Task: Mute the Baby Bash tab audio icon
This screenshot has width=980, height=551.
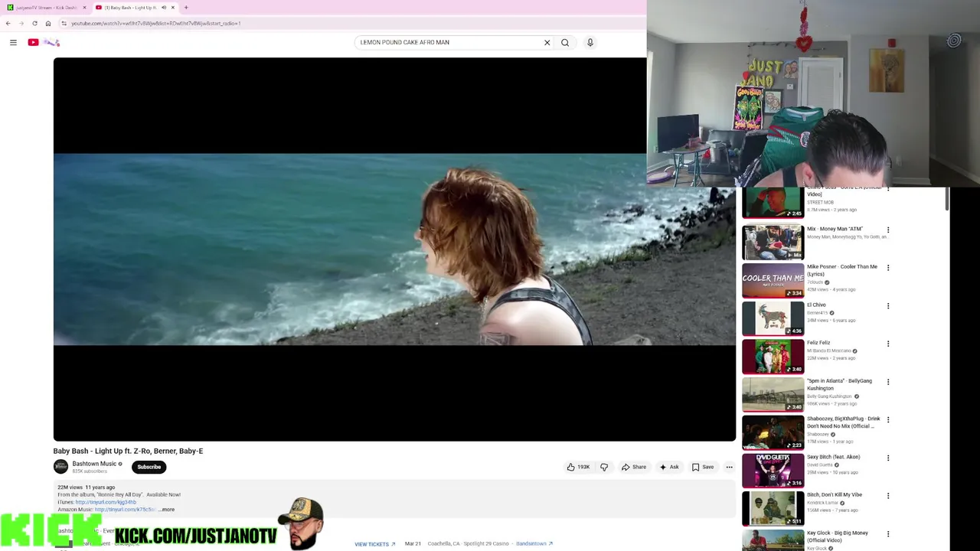Action: 164,8
